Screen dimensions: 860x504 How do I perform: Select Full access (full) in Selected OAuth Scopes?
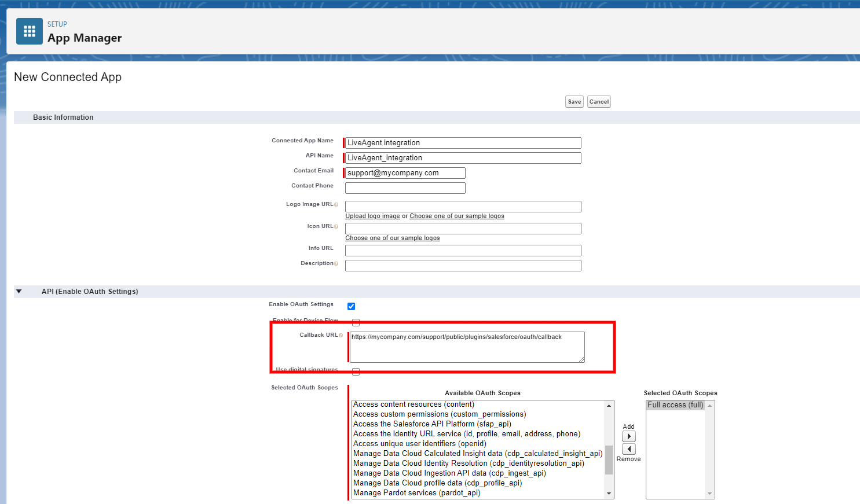pyautogui.click(x=675, y=404)
